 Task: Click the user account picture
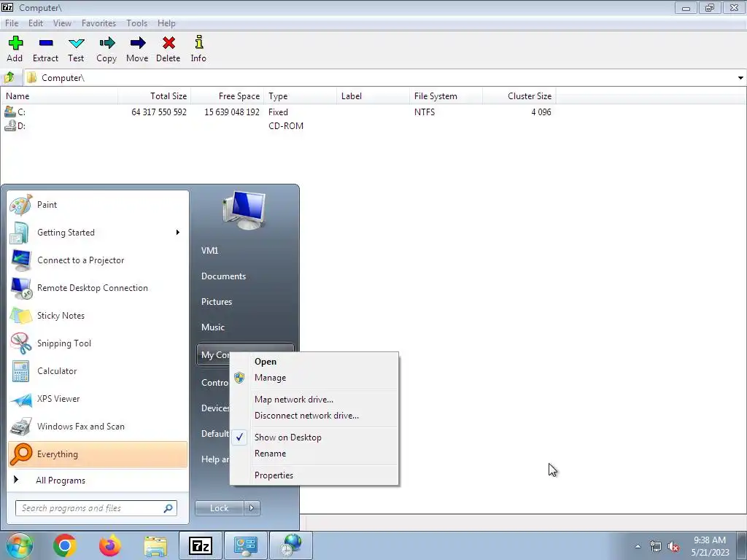tap(244, 210)
